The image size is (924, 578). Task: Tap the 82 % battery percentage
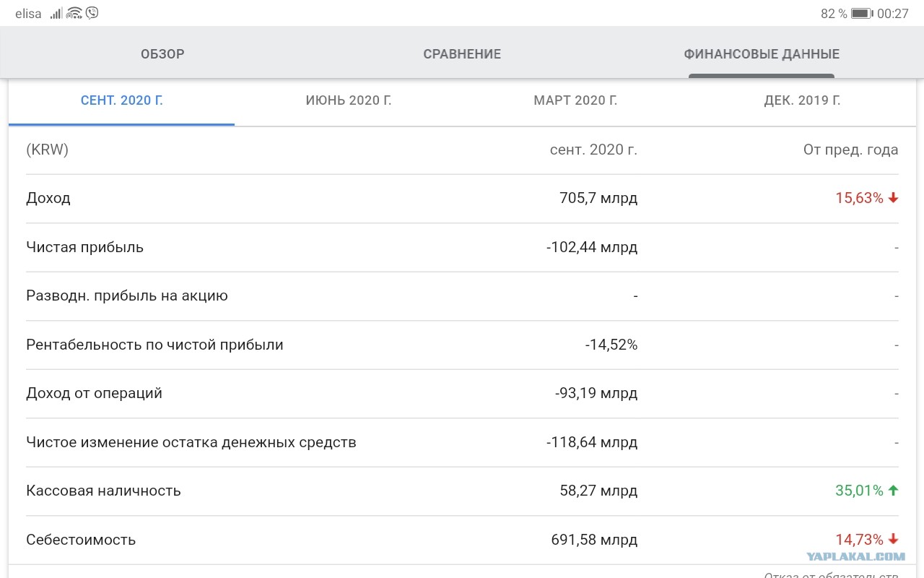tap(834, 13)
